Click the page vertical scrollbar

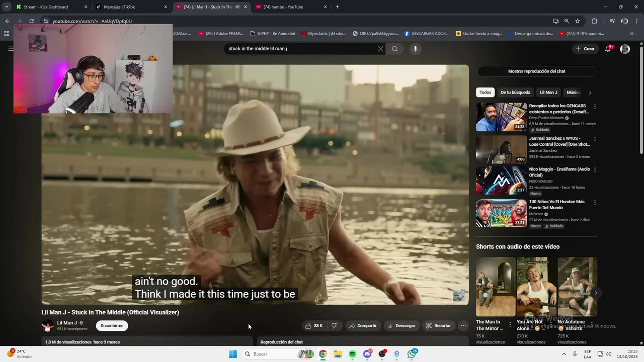(x=641, y=101)
